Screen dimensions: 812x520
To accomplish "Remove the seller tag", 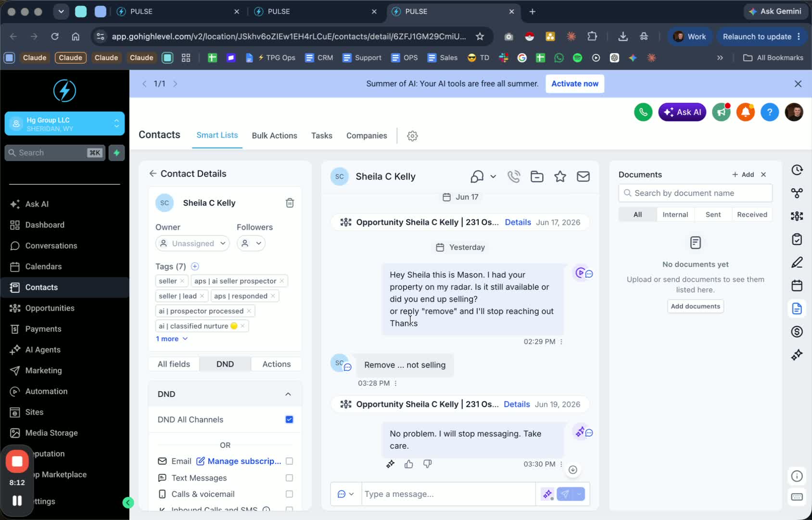I will (x=182, y=281).
